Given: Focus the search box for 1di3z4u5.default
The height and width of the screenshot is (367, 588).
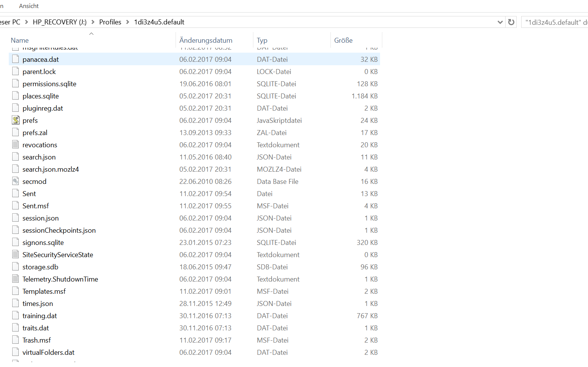Looking at the screenshot, I should click(555, 22).
